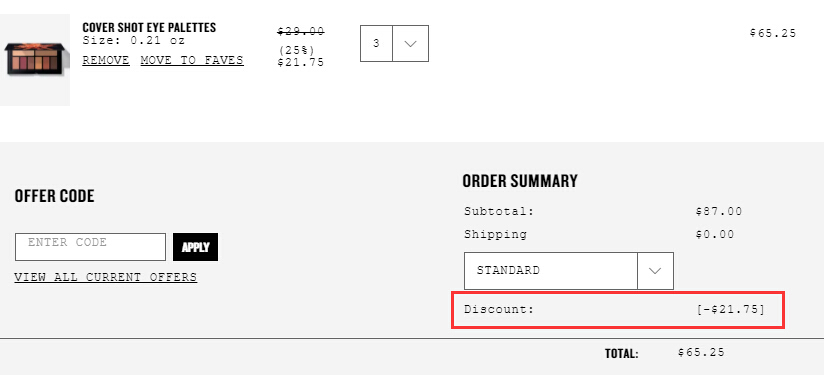Open the eye palette product thumbnail
The width and height of the screenshot is (824, 375).
[x=35, y=60]
